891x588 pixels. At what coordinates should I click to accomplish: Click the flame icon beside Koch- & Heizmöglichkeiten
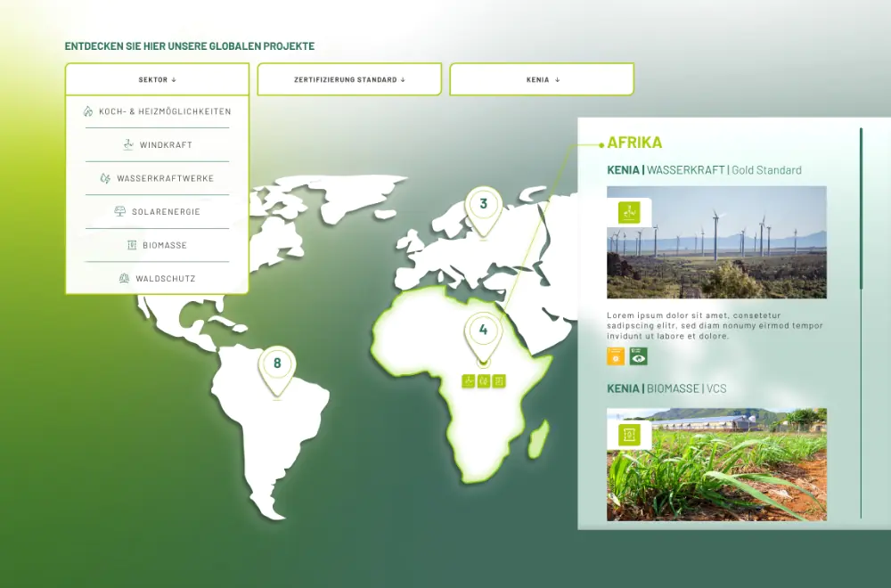pos(88,111)
